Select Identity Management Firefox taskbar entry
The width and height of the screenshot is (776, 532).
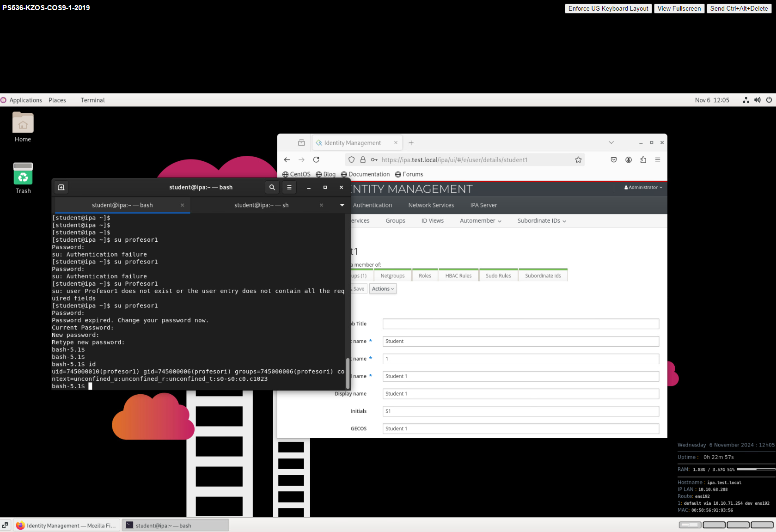(67, 526)
